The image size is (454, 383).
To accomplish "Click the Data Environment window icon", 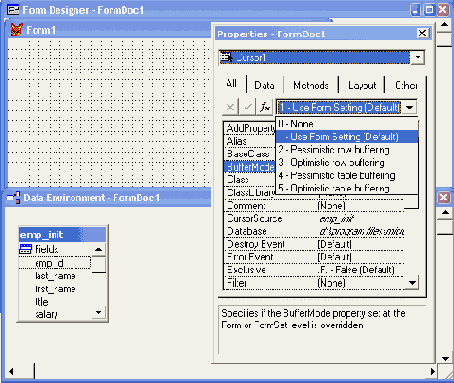I will [14, 198].
